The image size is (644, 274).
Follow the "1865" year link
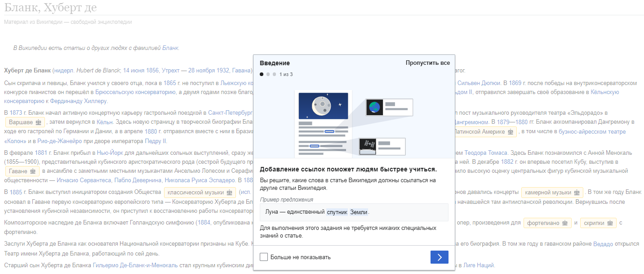(170, 83)
